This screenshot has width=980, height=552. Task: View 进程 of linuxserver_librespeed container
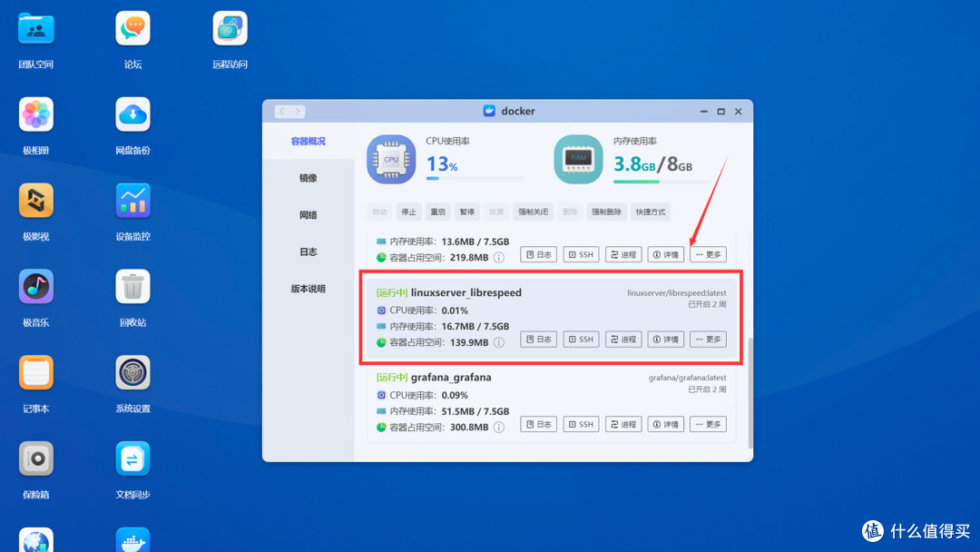623,340
